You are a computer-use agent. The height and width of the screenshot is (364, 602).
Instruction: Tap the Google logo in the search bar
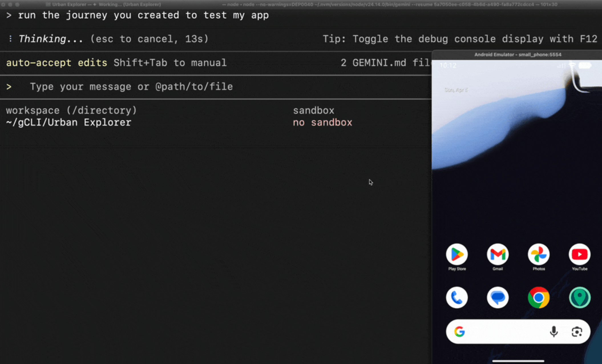tap(460, 331)
